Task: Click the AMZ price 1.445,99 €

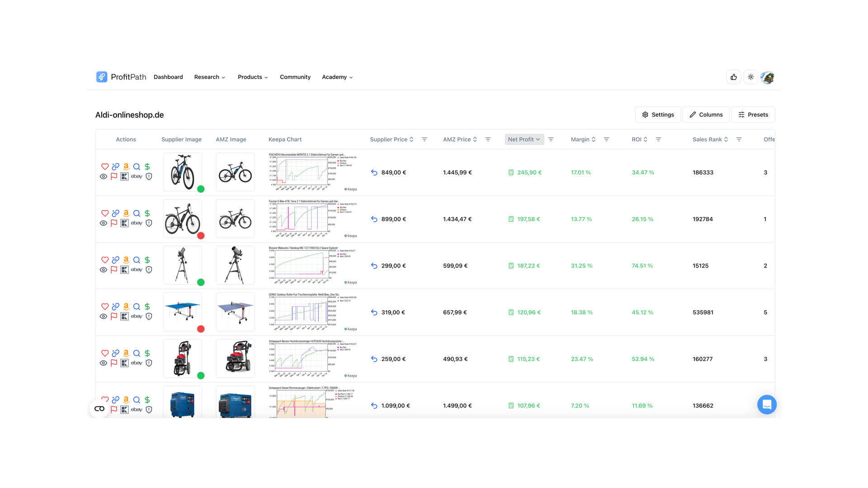Action: (458, 173)
